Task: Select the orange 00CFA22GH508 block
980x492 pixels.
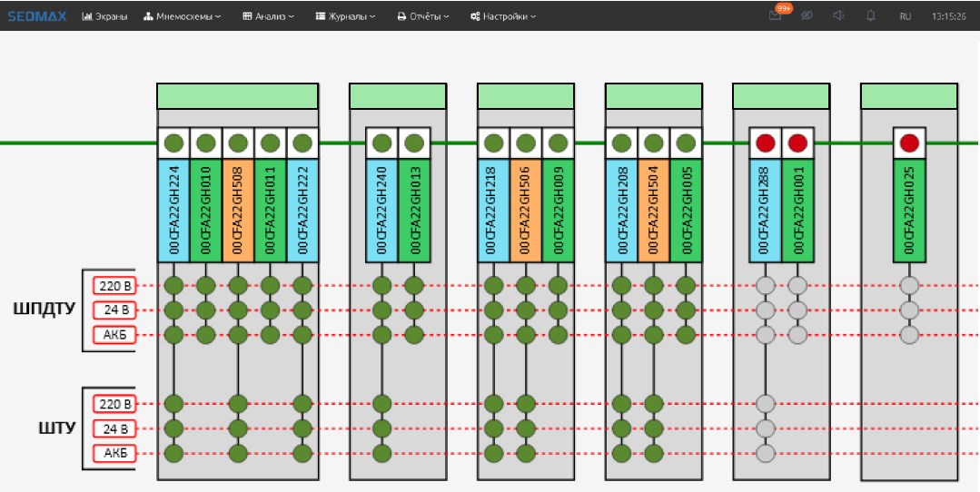Action: tap(238, 211)
